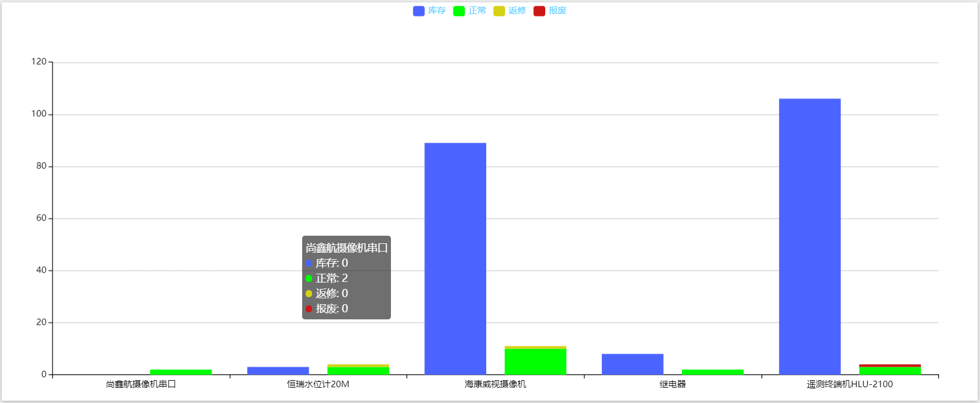
Task: Click the tooltip row 报废: 0
Action: [x=327, y=309]
